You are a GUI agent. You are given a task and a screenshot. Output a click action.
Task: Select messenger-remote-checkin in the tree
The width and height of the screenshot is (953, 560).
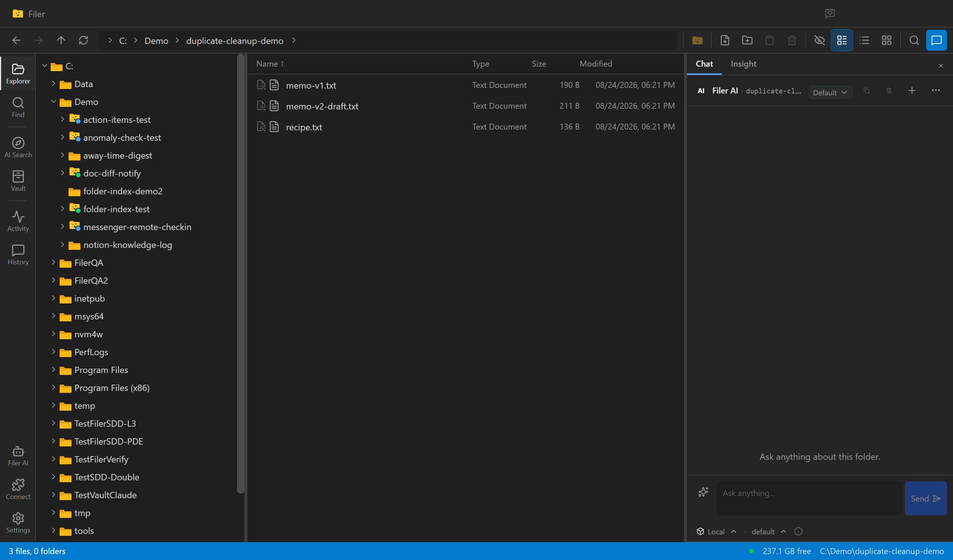click(x=137, y=227)
